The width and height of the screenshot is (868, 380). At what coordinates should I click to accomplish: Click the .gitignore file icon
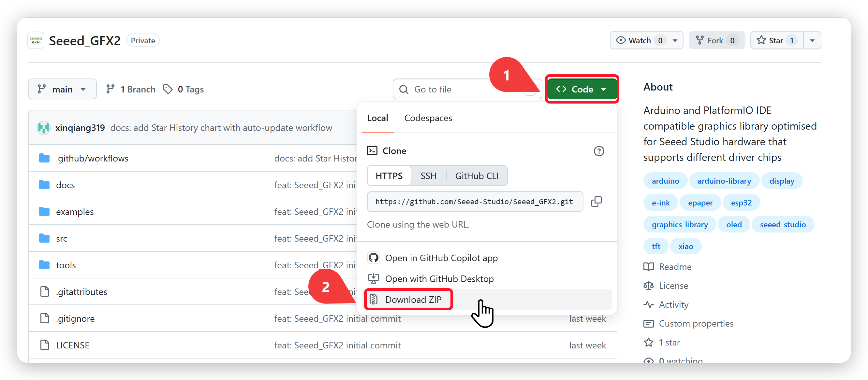click(44, 318)
